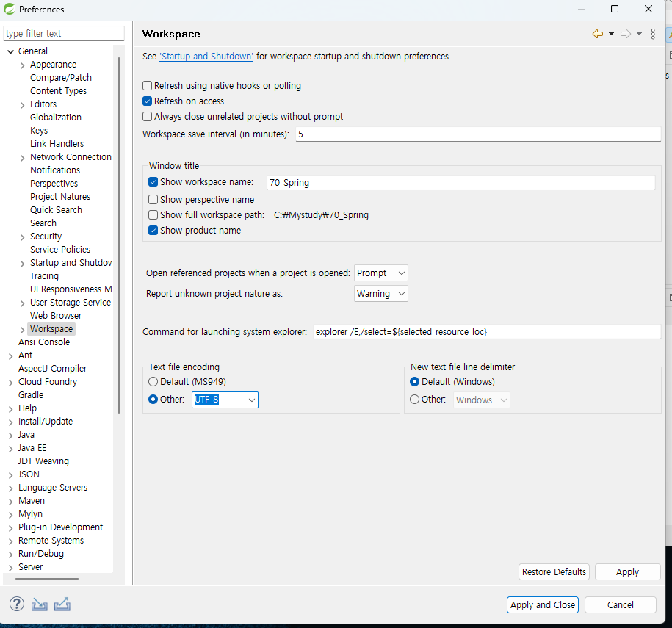Expand the Maven tree node
Image resolution: width=672 pixels, height=628 pixels.
point(11,502)
